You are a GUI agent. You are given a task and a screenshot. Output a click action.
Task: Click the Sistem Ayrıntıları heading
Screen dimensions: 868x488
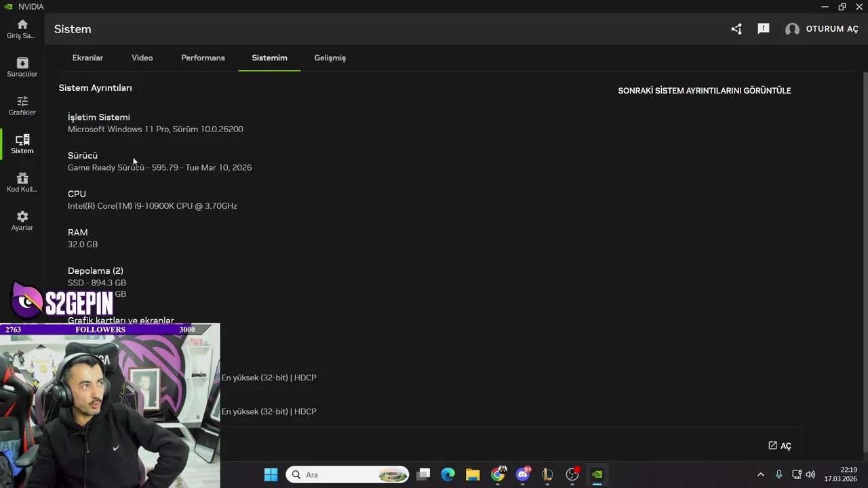tap(95, 88)
